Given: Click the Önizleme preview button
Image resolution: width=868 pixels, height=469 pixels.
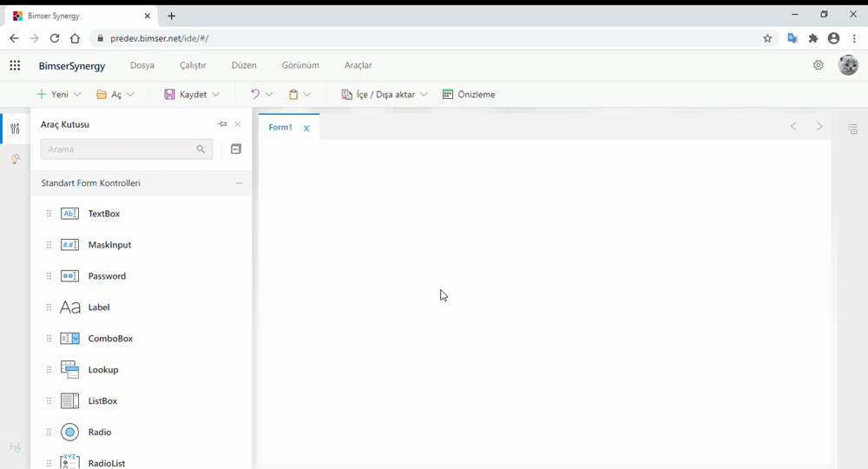Looking at the screenshot, I should (x=469, y=95).
